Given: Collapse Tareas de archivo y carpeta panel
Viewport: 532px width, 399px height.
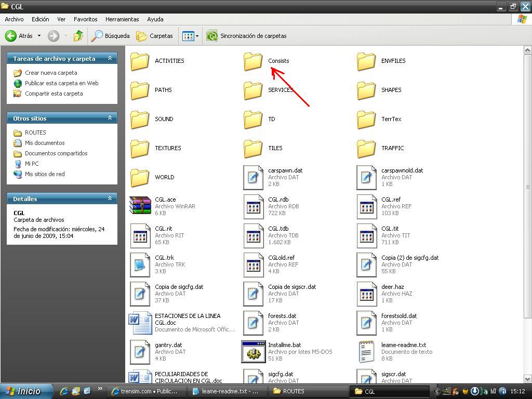Looking at the screenshot, I should click(x=110, y=59).
